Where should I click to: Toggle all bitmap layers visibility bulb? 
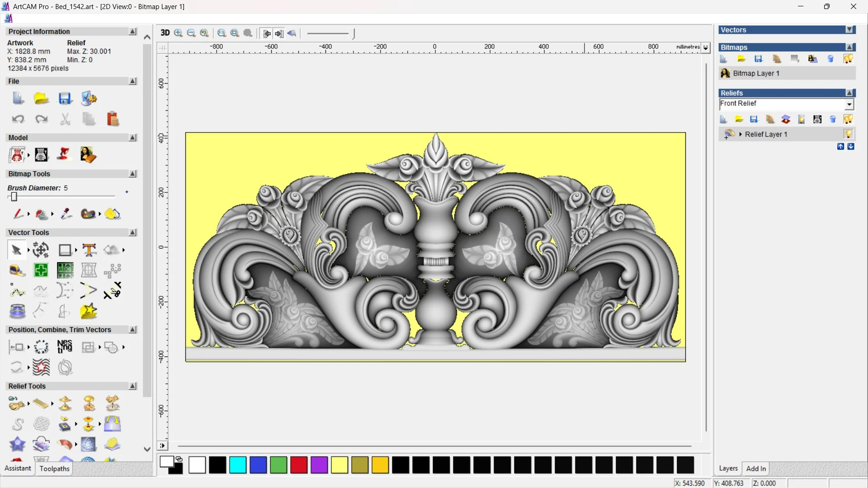(x=848, y=59)
